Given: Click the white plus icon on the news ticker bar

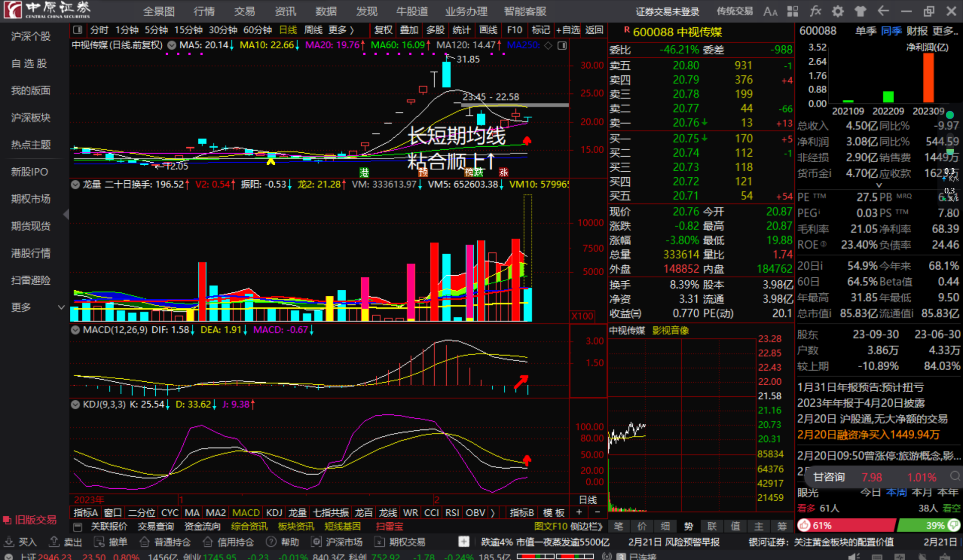Looking at the screenshot, I should pyautogui.click(x=464, y=541).
